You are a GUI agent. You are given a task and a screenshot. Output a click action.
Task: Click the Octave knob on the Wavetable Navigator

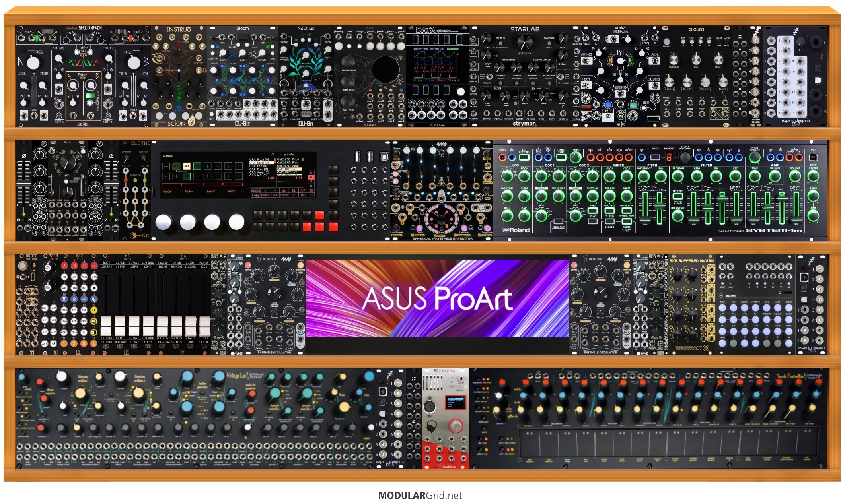(x=396, y=153)
